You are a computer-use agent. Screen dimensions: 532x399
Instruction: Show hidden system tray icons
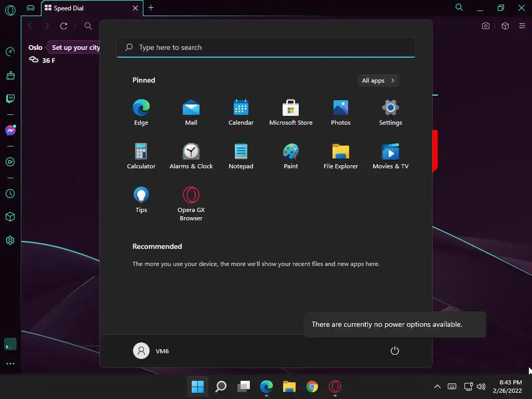(x=437, y=387)
